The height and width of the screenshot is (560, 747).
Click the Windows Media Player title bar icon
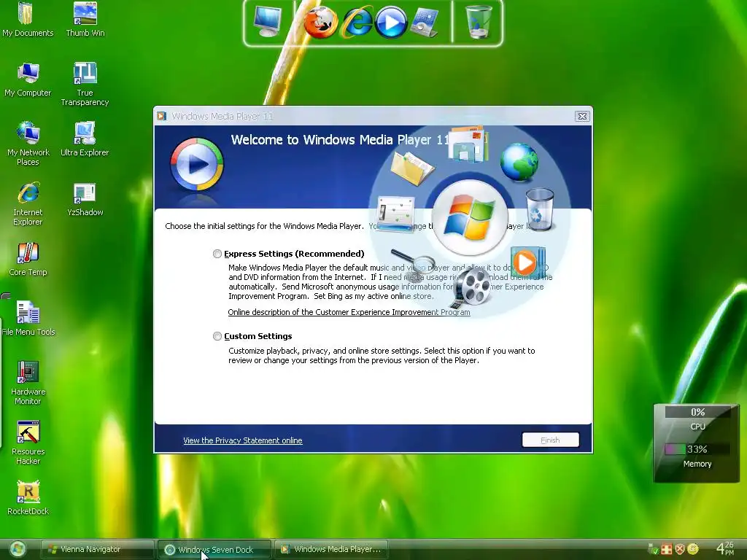coord(162,116)
